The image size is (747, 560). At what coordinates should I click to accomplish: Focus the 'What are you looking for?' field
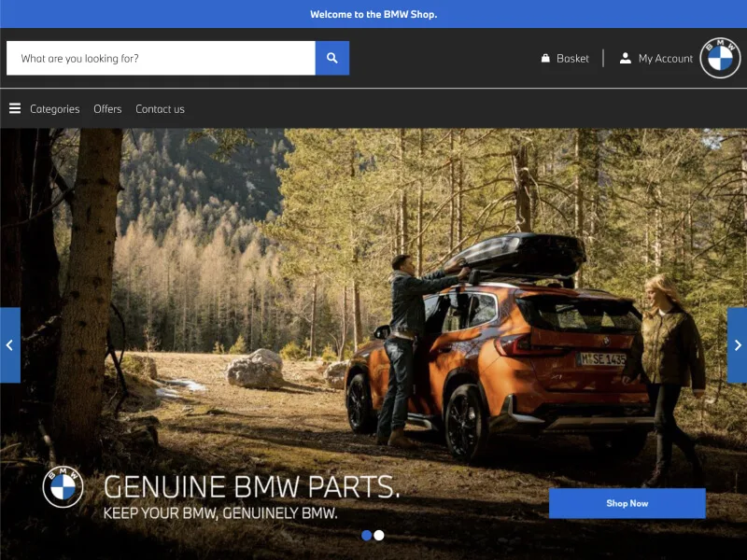coord(161,58)
